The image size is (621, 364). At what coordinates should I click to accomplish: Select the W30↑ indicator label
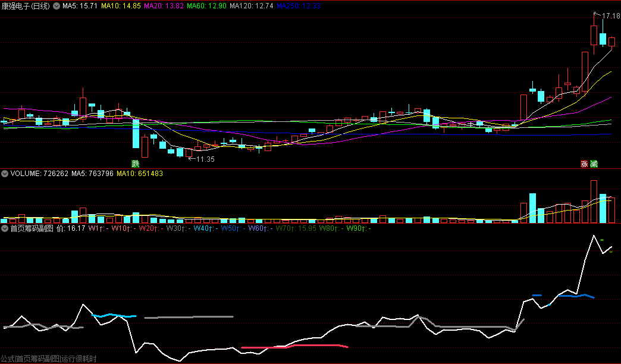tap(178, 228)
